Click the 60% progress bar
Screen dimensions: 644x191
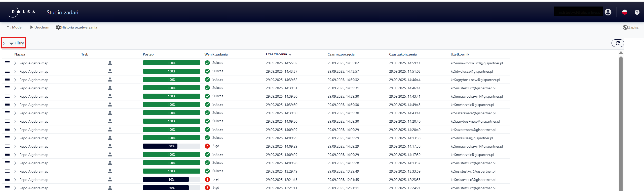tap(171, 146)
